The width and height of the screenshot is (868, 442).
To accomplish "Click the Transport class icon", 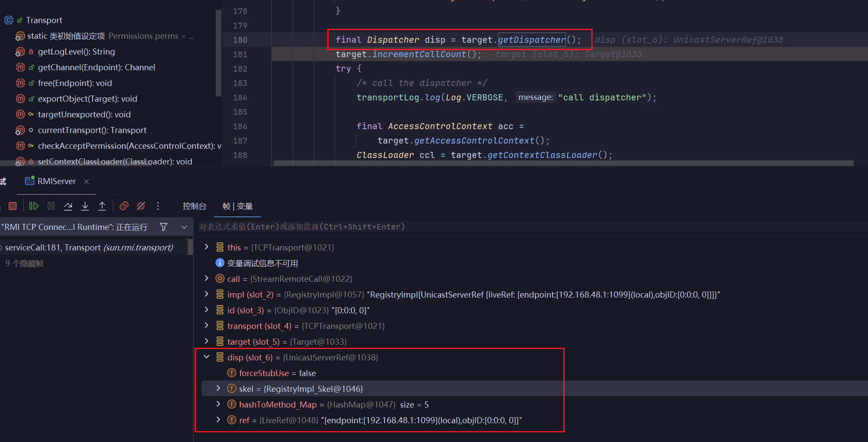I will pos(8,20).
